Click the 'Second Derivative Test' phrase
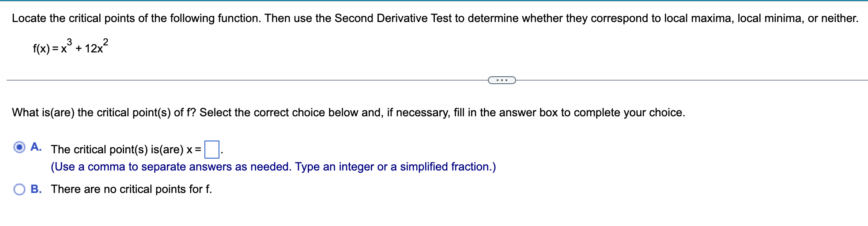 point(393,19)
